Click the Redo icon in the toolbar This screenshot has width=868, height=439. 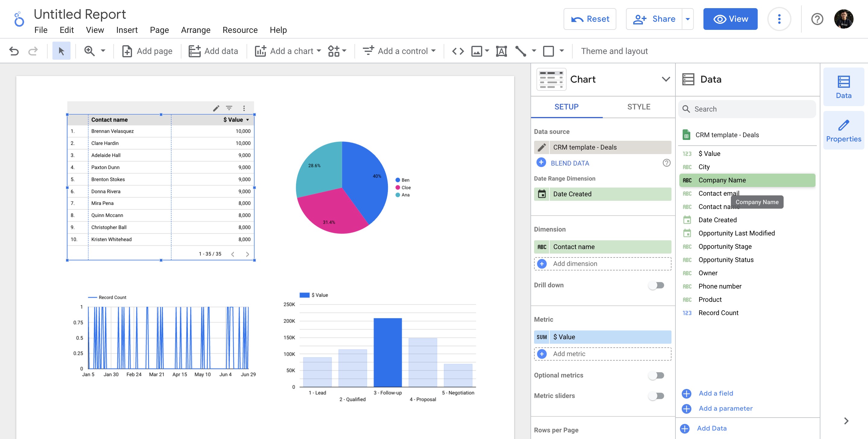tap(33, 51)
